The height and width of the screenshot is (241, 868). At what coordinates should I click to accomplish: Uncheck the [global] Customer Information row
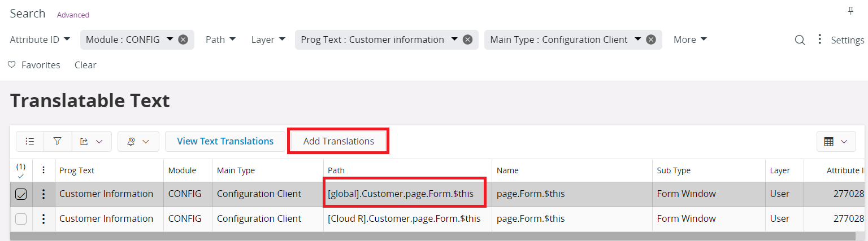(x=21, y=194)
